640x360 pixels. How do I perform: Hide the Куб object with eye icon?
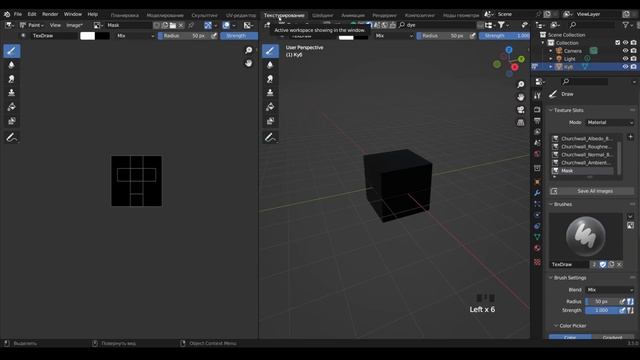(625, 67)
